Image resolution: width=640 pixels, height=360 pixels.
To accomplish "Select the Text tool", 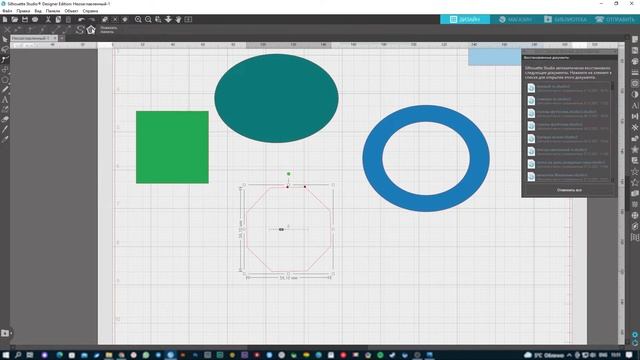I will tap(5, 100).
